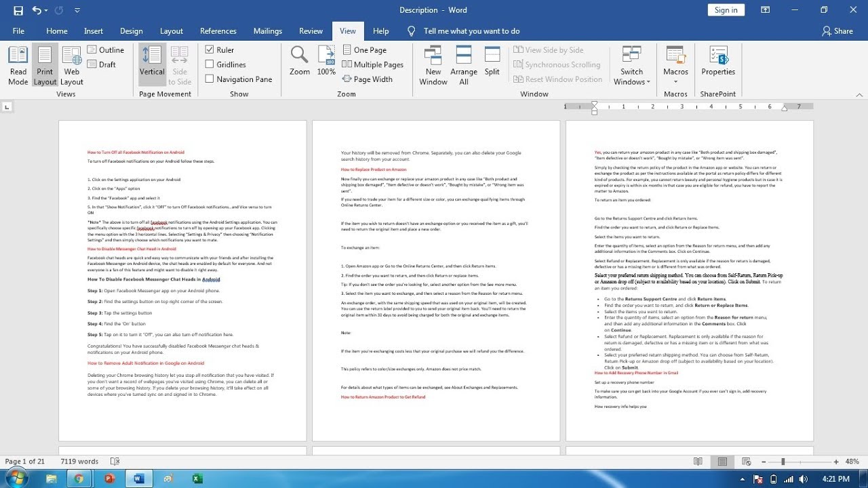
Task: Open the Help tab
Action: pos(381,31)
